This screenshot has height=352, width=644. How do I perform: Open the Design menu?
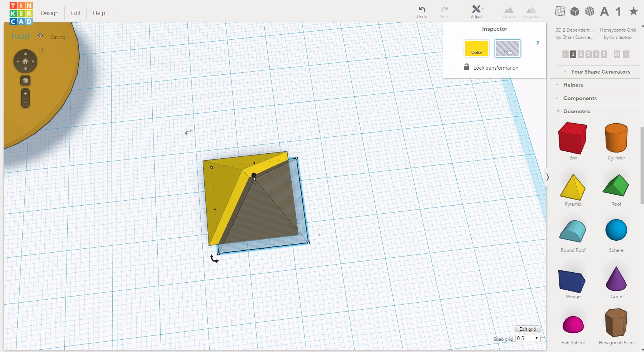click(x=50, y=13)
